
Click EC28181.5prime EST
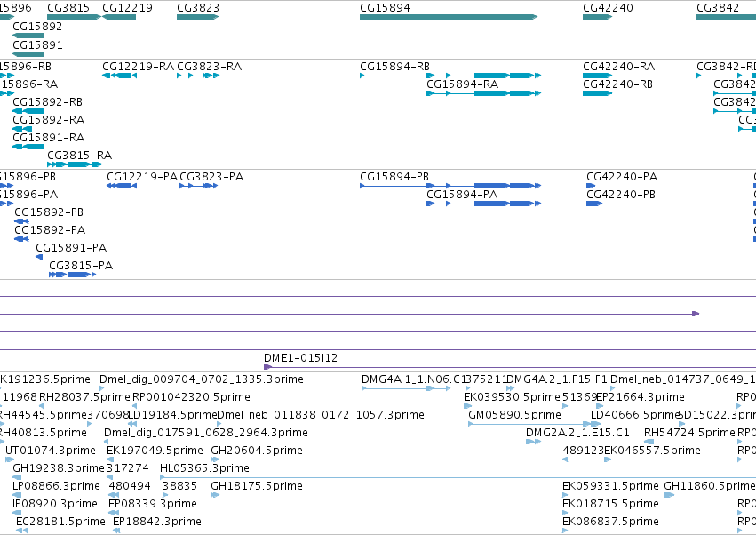tap(21, 531)
